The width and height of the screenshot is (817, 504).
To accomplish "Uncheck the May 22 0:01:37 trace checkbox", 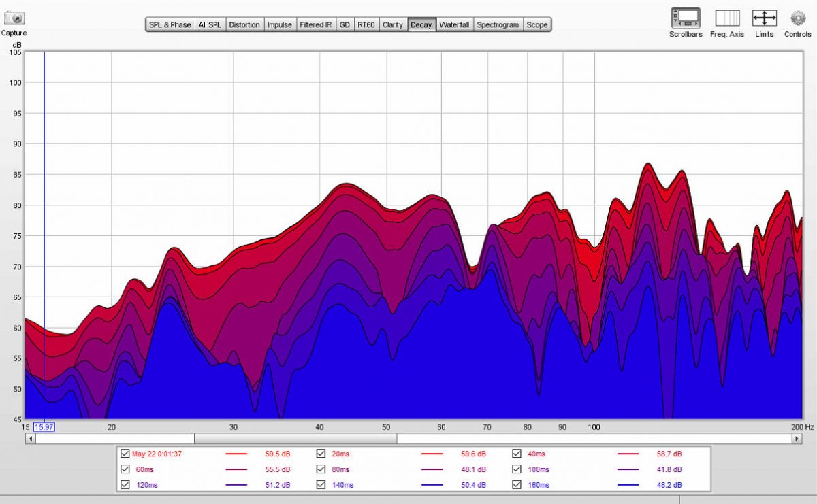I will (x=125, y=454).
